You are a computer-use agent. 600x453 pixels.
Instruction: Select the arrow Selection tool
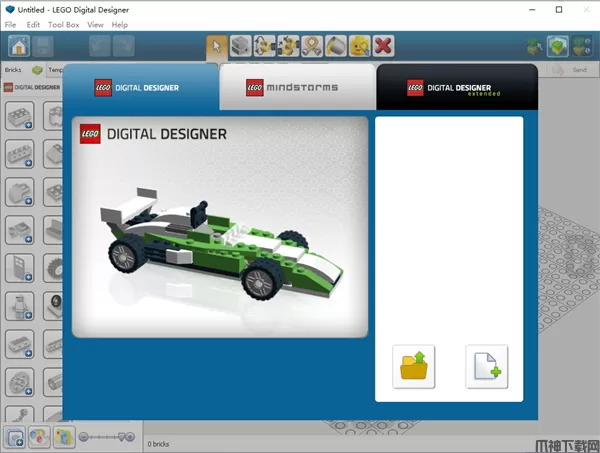coord(216,45)
